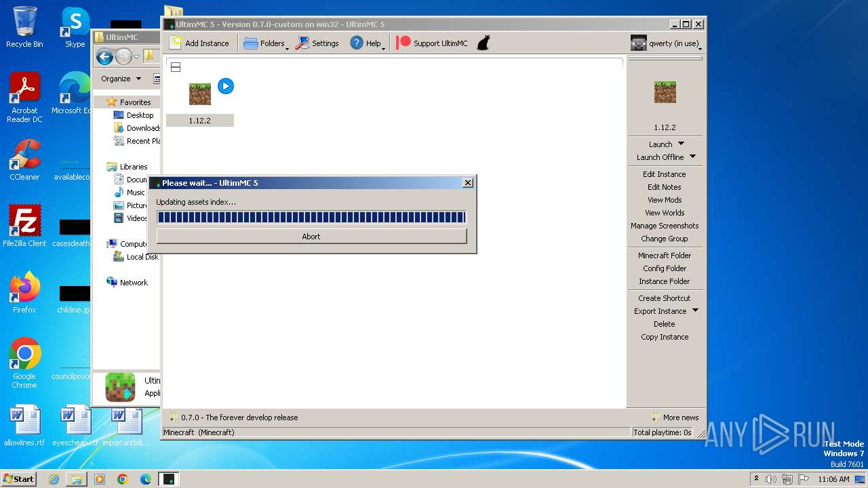Open allowlines.rtf document icon
This screenshot has height=488, width=868.
click(24, 425)
